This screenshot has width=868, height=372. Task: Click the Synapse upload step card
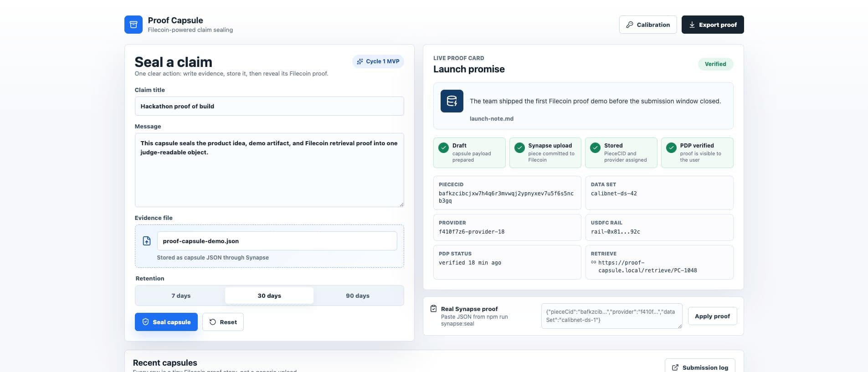coord(545,153)
